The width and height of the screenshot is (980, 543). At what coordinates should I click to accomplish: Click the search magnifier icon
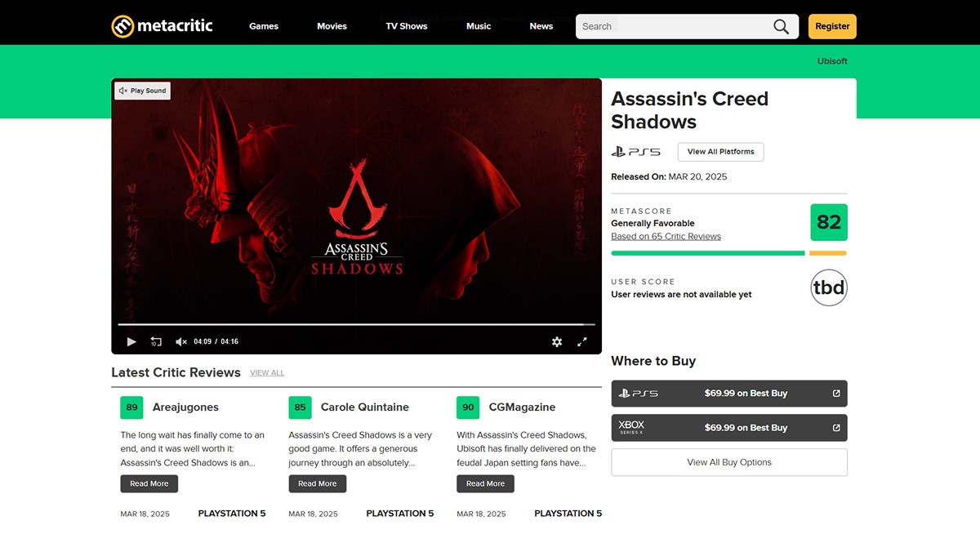[x=782, y=26]
